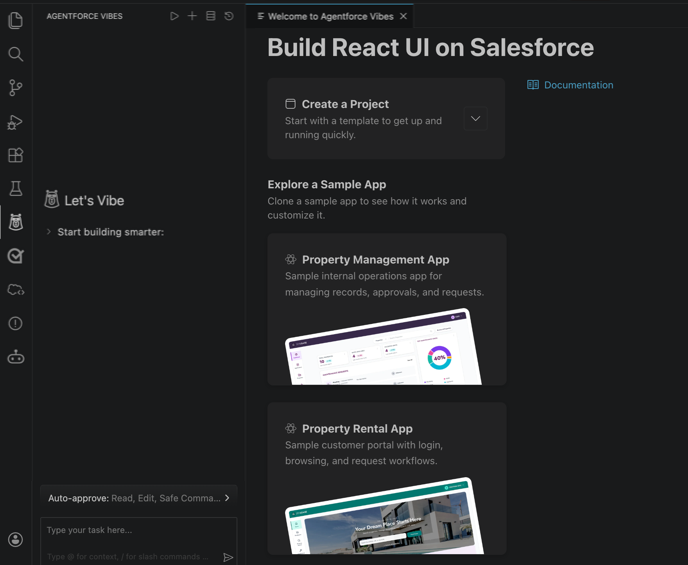Click the Explore a Sample App heading
Image resolution: width=688 pixels, height=565 pixels.
pyautogui.click(x=327, y=184)
